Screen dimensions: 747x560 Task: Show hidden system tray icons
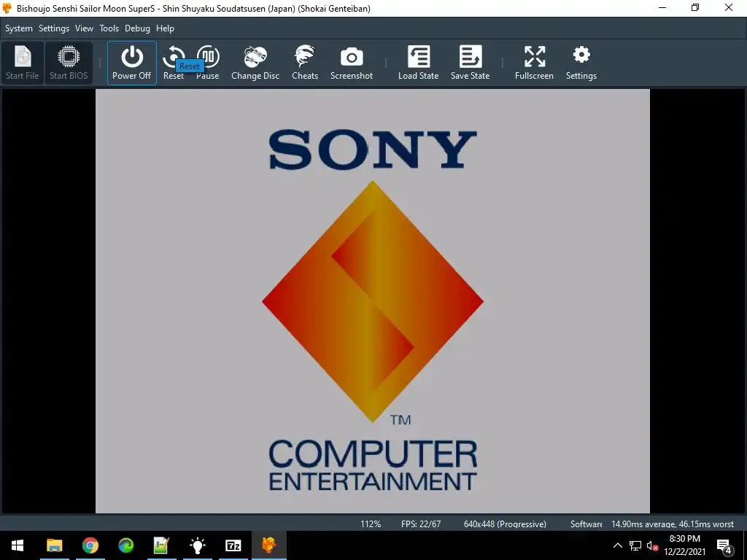tap(617, 545)
